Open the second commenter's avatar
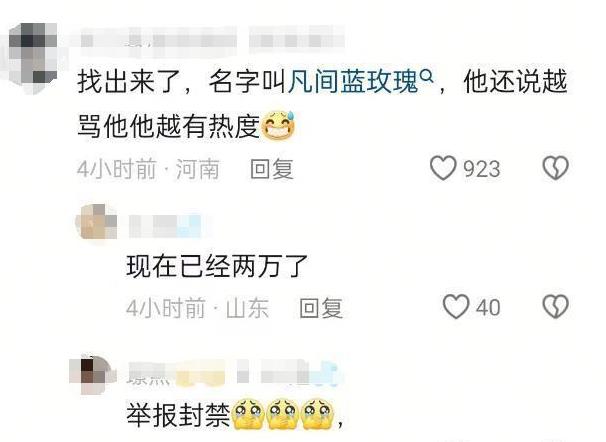 click(97, 223)
